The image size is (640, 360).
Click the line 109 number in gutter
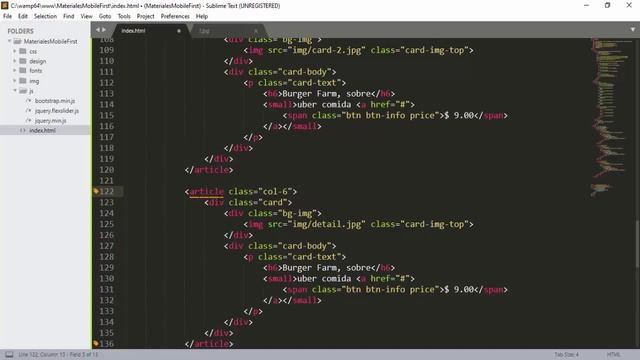[x=107, y=50]
